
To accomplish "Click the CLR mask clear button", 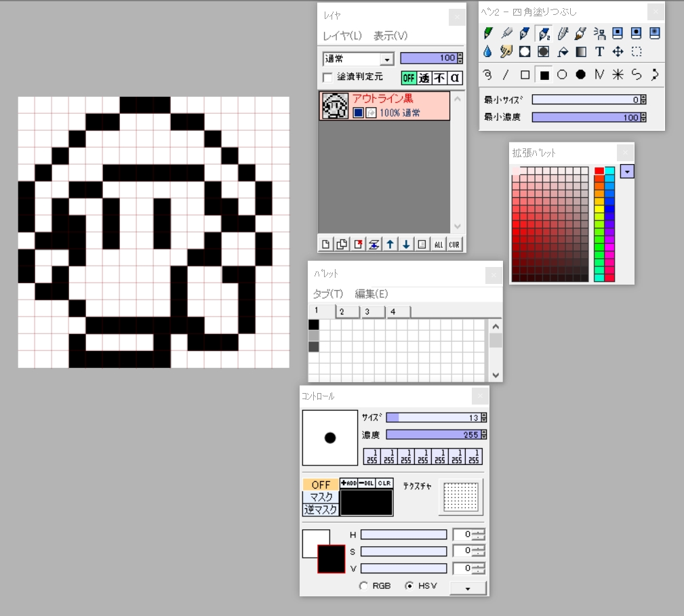I will (384, 483).
